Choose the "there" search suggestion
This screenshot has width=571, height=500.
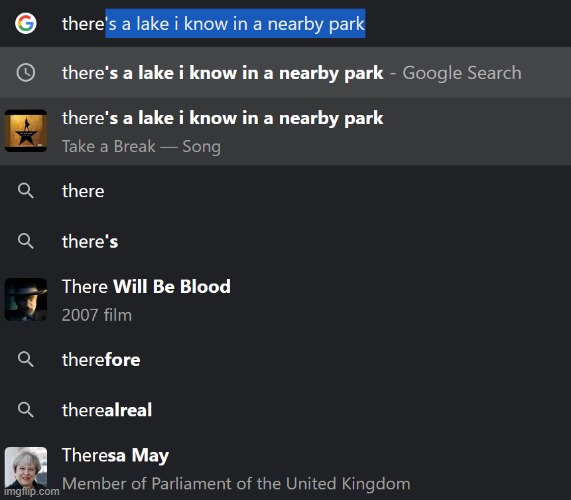(x=286, y=191)
